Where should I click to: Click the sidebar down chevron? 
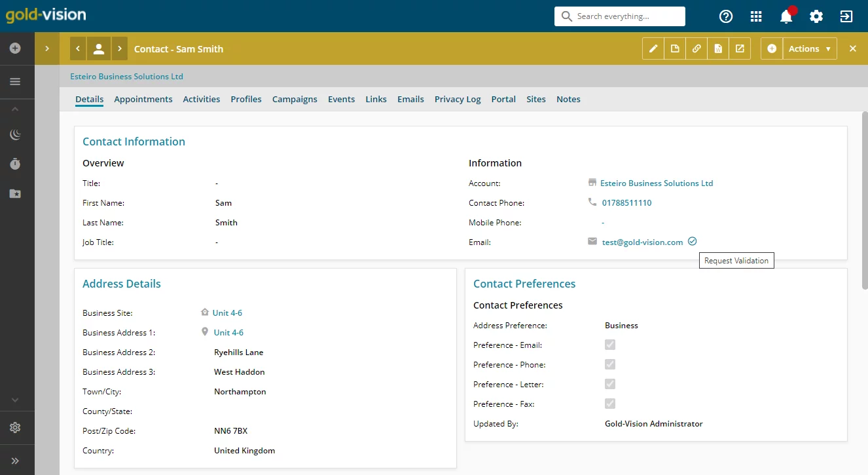point(15,400)
